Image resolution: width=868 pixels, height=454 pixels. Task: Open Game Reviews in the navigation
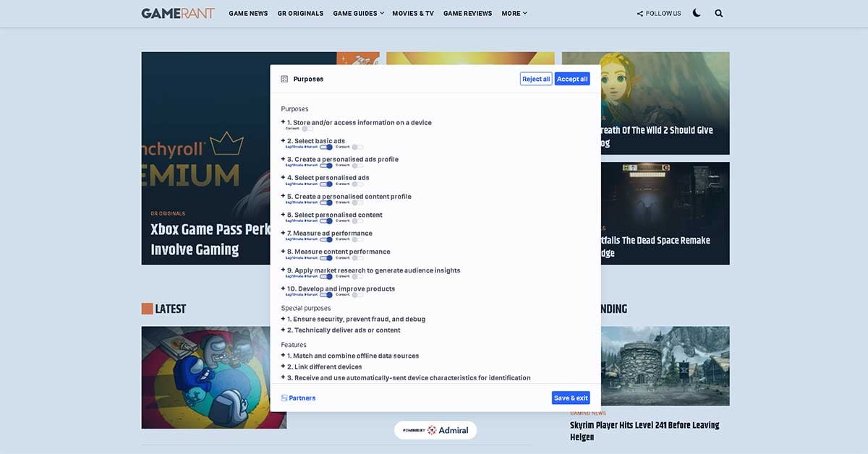click(x=467, y=13)
